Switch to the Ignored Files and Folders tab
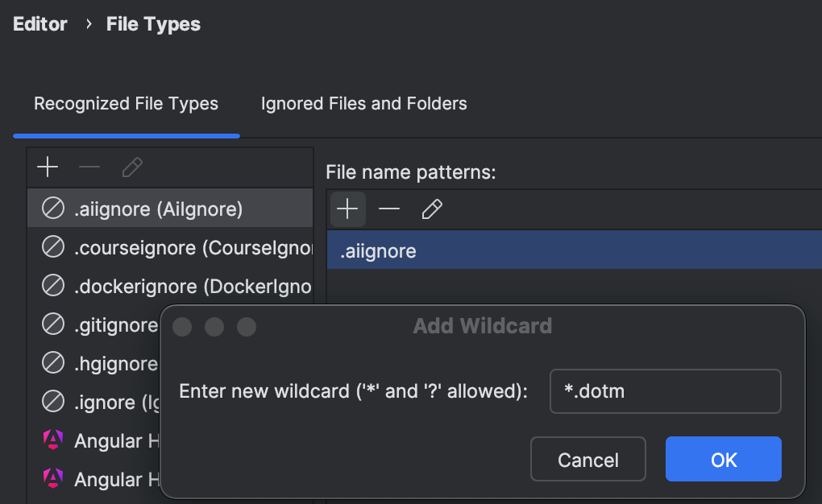The width and height of the screenshot is (822, 504). pos(363,103)
